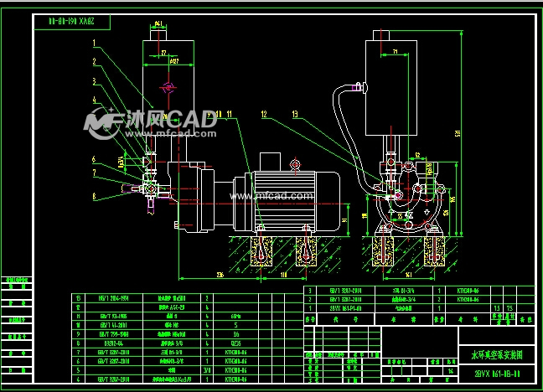
Task: Click the title text 水环真空泵安装图
Action: tap(494, 357)
